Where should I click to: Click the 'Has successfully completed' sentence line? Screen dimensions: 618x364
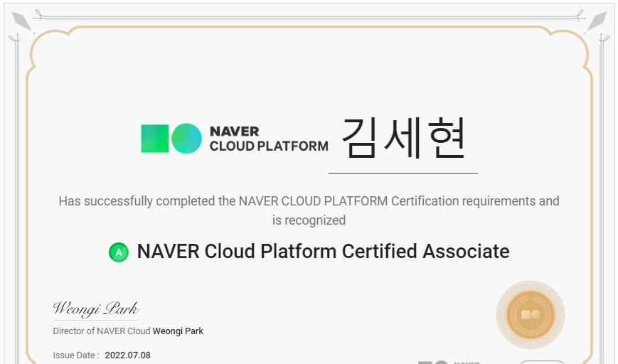[309, 201]
